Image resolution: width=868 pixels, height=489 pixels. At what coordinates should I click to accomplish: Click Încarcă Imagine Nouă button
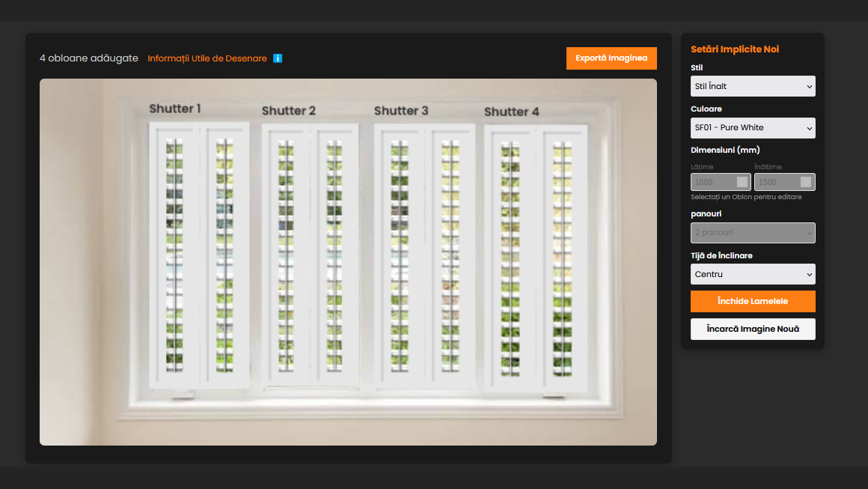[x=753, y=329]
